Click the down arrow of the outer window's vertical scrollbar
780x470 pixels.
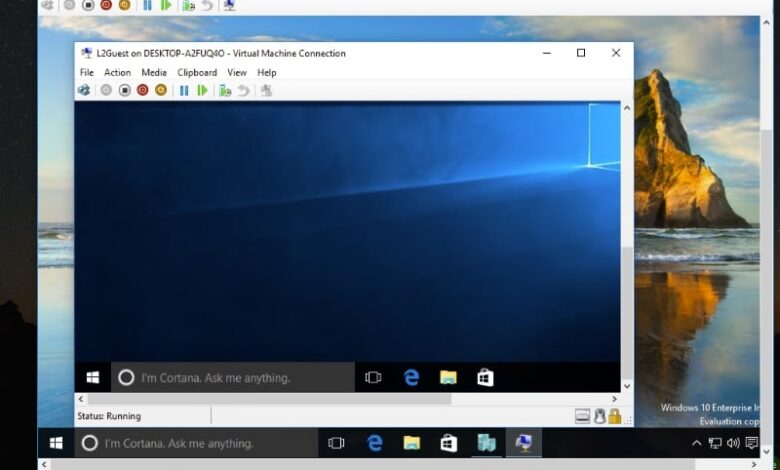pyautogui.click(x=766, y=452)
